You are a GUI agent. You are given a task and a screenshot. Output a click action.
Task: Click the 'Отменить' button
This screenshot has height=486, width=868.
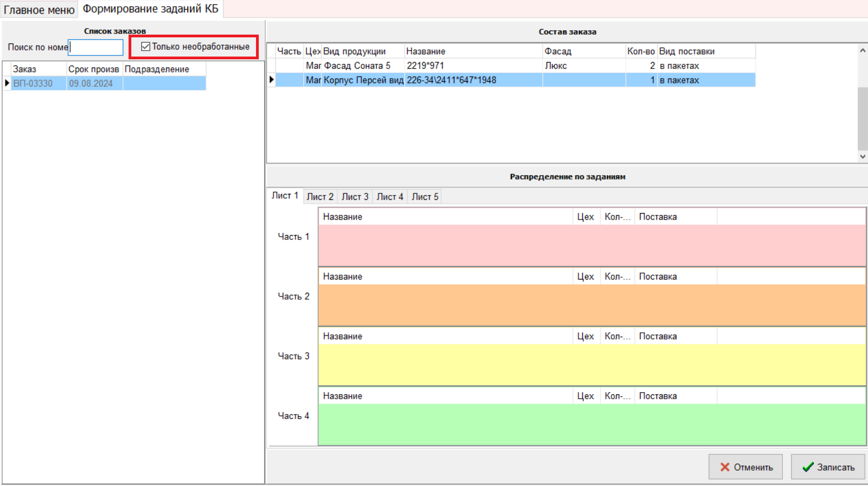[x=745, y=467]
